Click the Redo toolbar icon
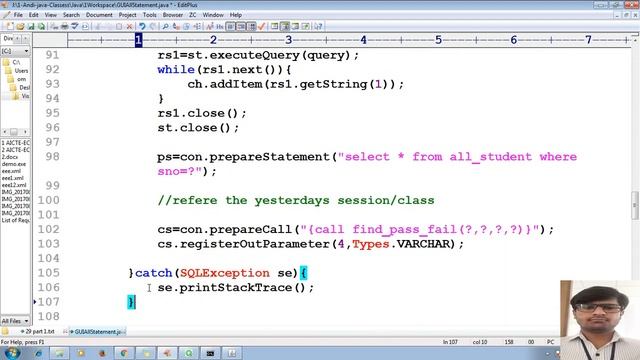The image size is (640, 360). click(153, 27)
